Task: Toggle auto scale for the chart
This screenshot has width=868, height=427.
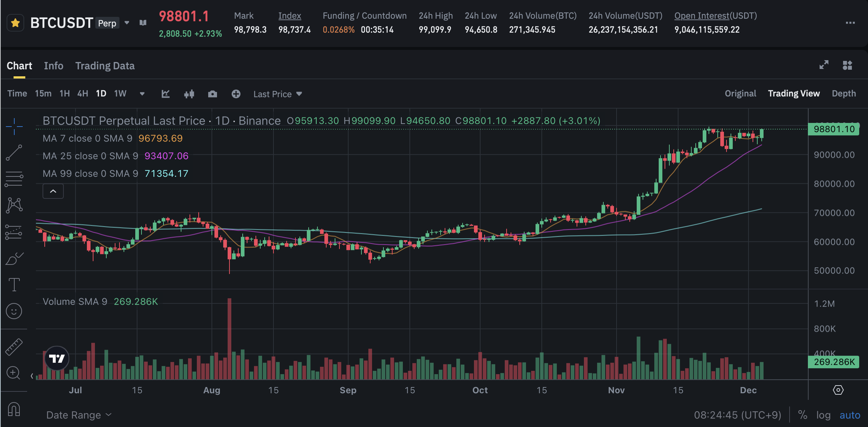Action: click(850, 415)
